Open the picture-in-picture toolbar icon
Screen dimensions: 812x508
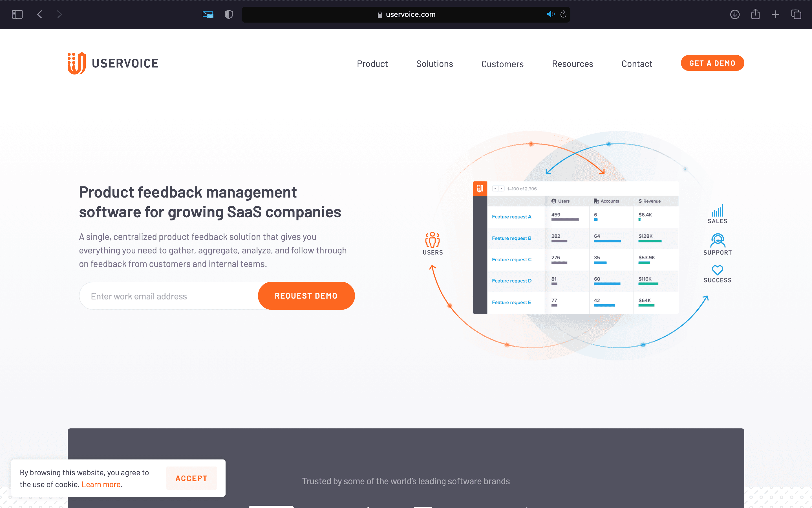208,14
